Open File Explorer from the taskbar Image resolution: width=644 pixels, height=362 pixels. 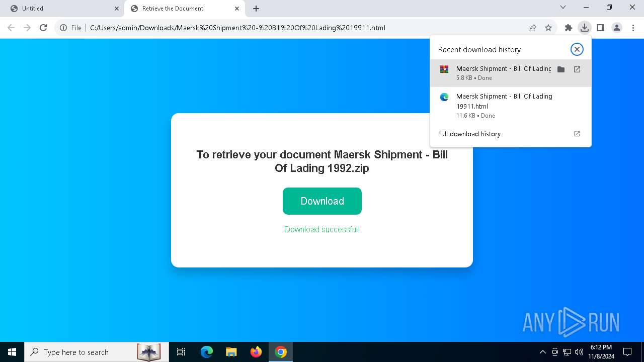(231, 352)
